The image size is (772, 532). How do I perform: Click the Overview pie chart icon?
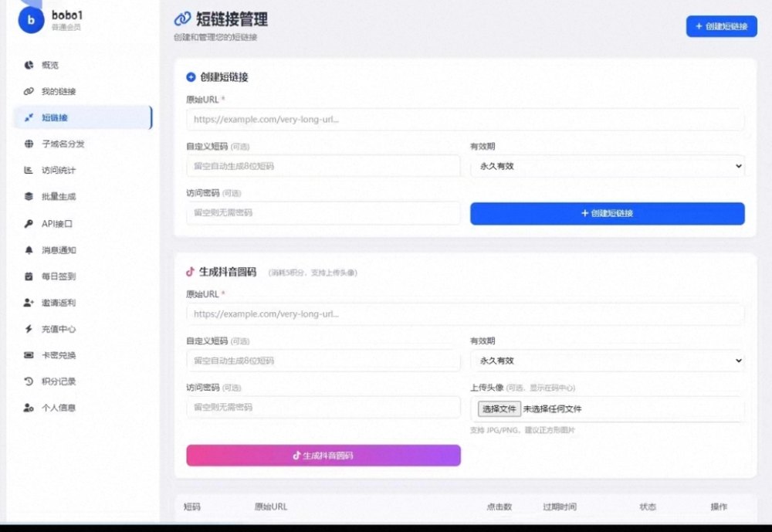coord(29,65)
